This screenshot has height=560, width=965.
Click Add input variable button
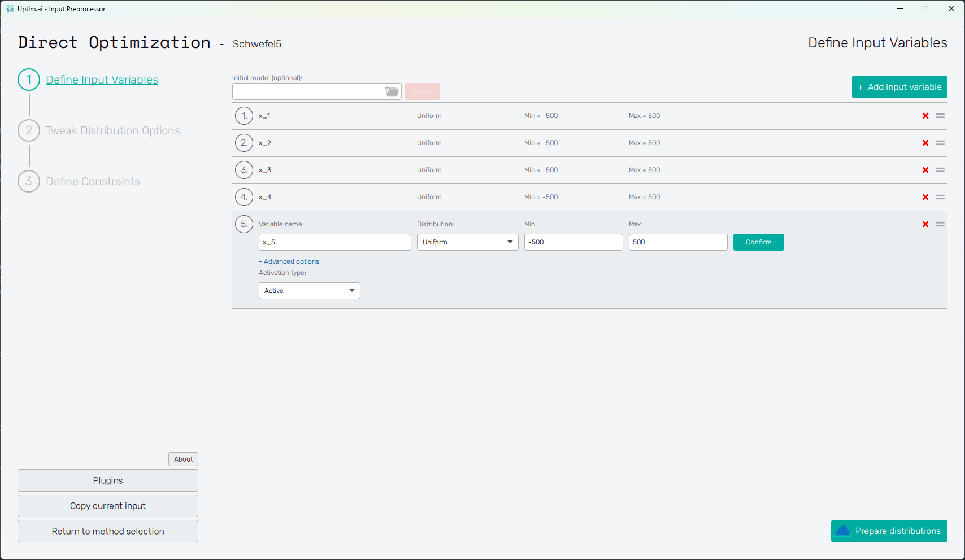click(899, 87)
